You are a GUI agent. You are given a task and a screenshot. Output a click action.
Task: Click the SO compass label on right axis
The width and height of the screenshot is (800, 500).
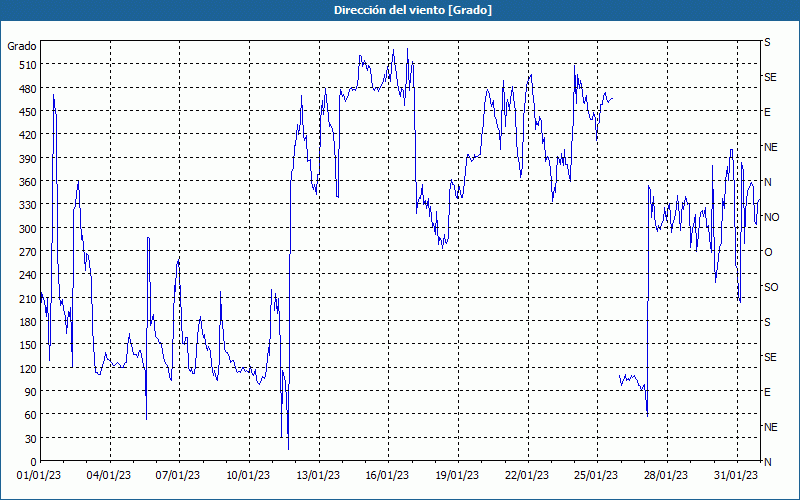771,288
